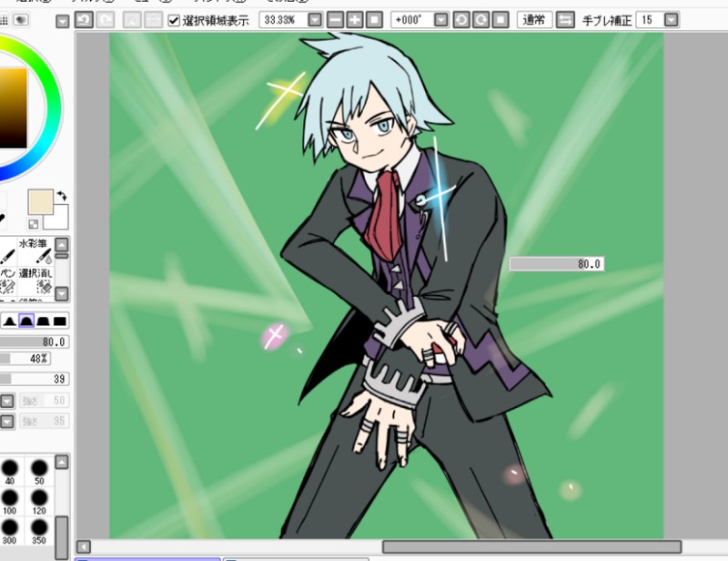Click brush size slider showing 80.0
The width and height of the screenshot is (728, 561).
coord(35,342)
